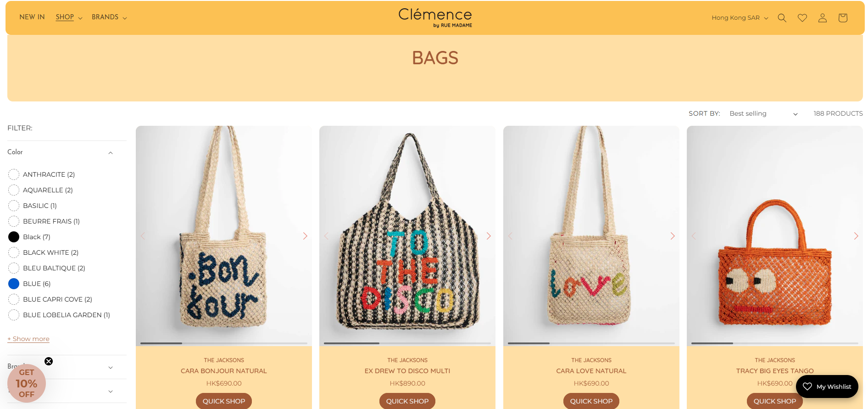Image resolution: width=868 pixels, height=409 pixels.
Task: Open the account user icon
Action: [823, 18]
